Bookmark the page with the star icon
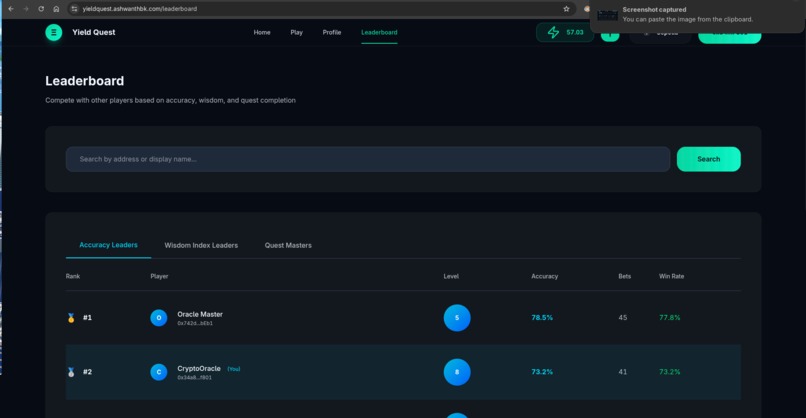The image size is (806, 418). pos(566,9)
